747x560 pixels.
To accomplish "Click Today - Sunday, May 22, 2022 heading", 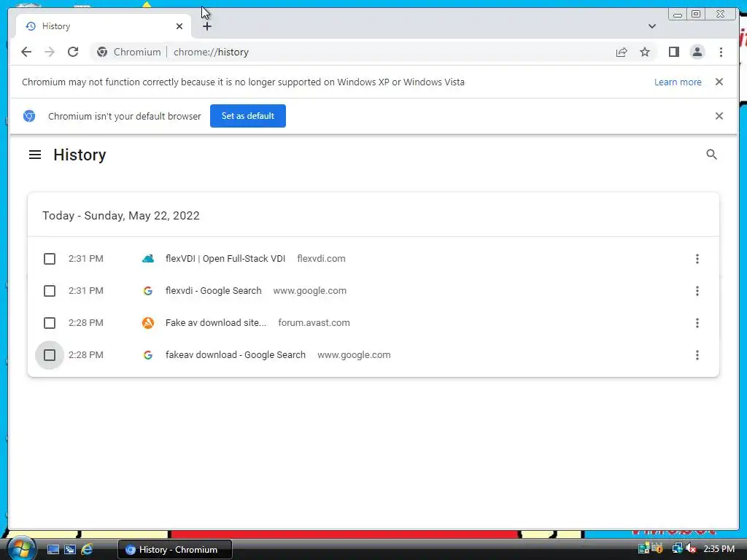I will coord(121,216).
